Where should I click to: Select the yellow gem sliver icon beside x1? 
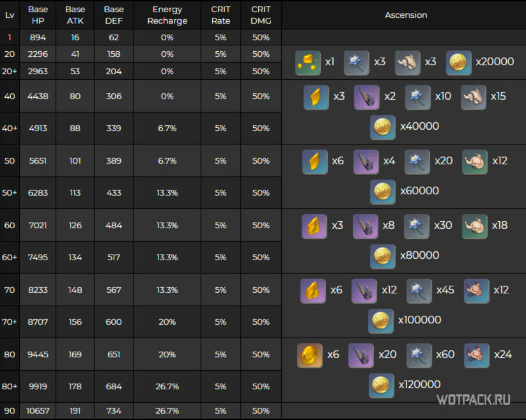307,62
